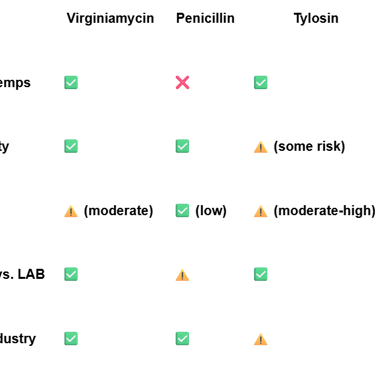Click the 'vs. LAB' row label
This screenshot has height=366, width=375.
click(22, 274)
